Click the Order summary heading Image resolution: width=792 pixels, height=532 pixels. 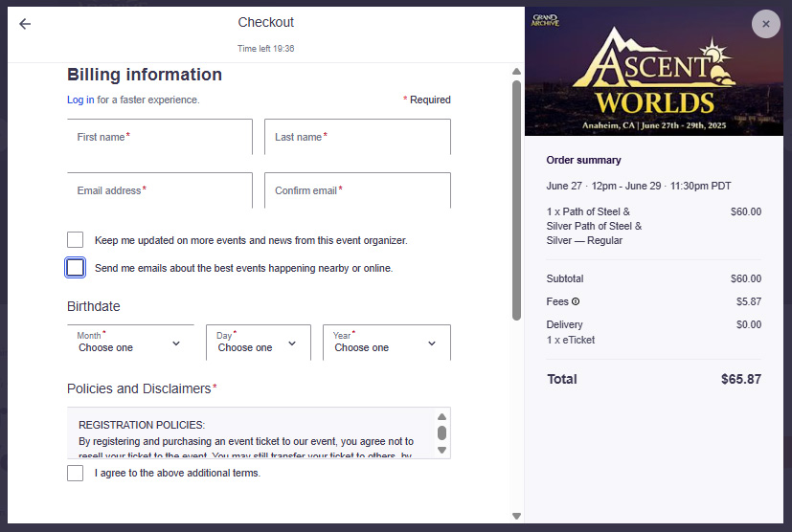[x=583, y=160]
